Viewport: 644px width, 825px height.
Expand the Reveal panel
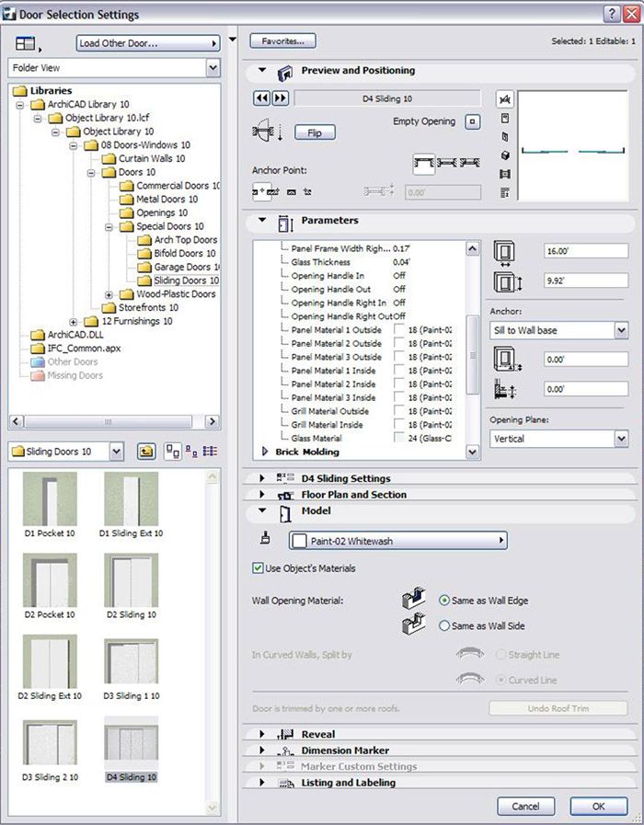click(262, 734)
